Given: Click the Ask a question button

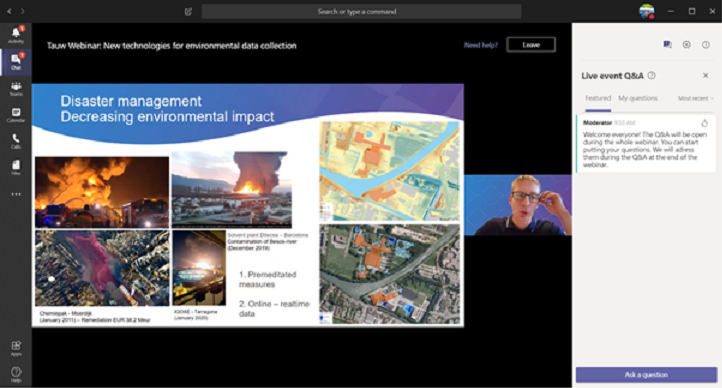Looking at the screenshot, I should coord(646,375).
